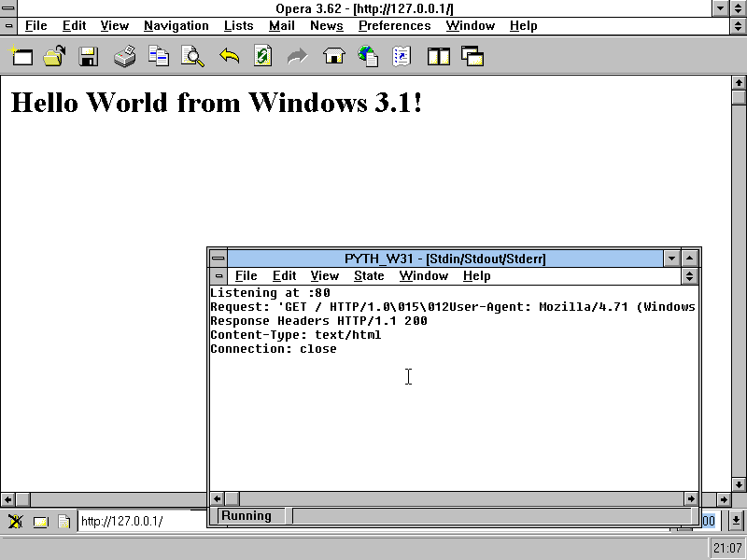Tile windows using the side-by-side panes icon
Screen dimensions: 747x560
pyautogui.click(x=438, y=57)
